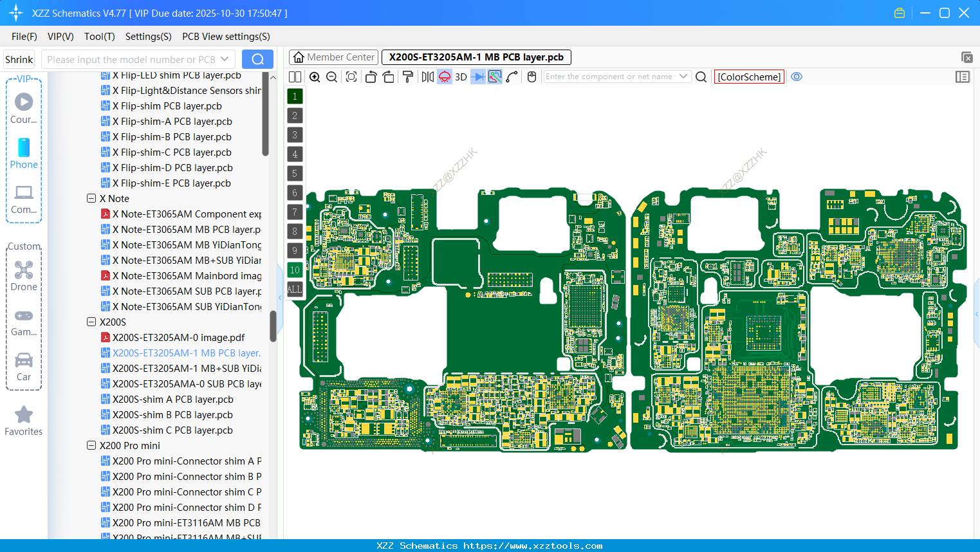This screenshot has width=980, height=552.
Task: Click the fit-to-screen view icon
Action: (351, 77)
